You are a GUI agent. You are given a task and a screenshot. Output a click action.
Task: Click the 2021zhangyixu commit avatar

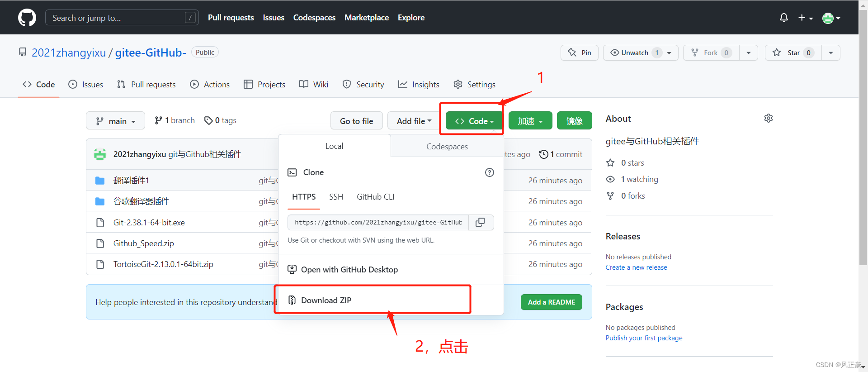[x=100, y=154]
